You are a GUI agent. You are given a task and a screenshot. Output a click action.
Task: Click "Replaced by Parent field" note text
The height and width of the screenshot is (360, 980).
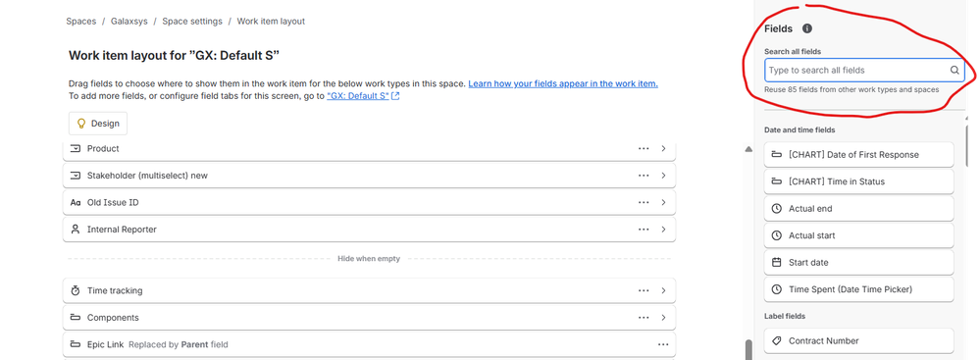pyautogui.click(x=179, y=344)
